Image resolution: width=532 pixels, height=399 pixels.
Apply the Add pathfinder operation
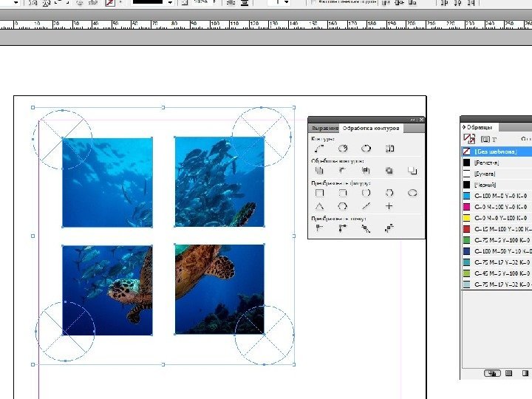(x=319, y=171)
